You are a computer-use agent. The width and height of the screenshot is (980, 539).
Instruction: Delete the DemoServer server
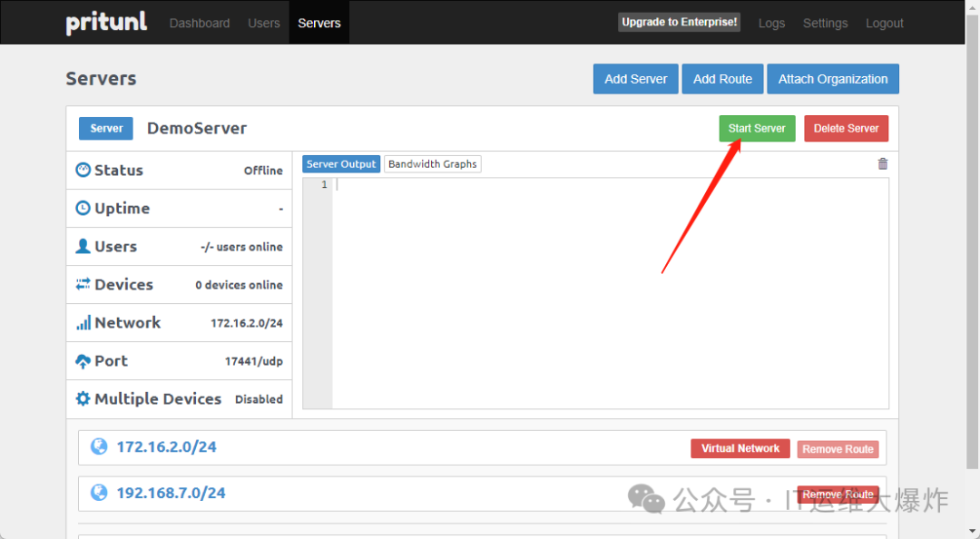coord(846,129)
